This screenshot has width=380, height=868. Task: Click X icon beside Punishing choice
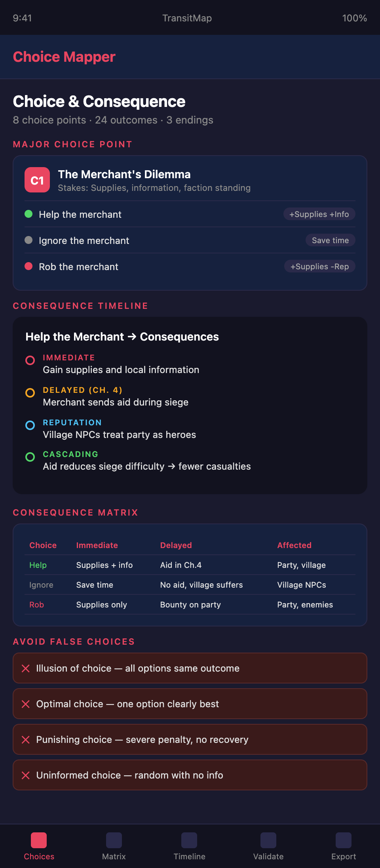[x=26, y=740]
